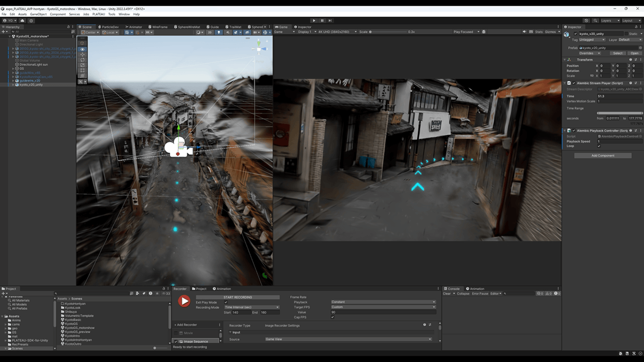Mute game audio with the speaker icon
Screen dimensions: 644x362
point(524,32)
